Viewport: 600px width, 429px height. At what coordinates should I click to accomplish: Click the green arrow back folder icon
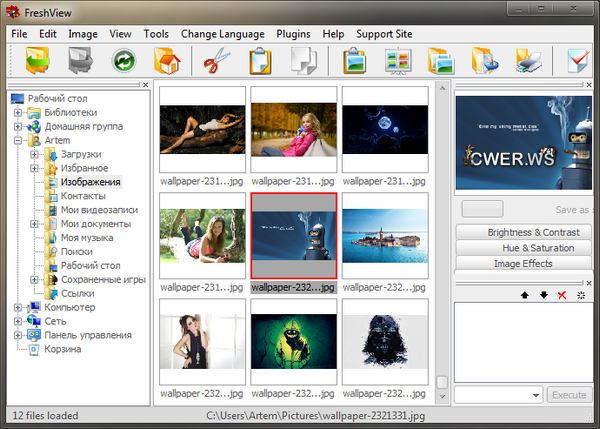pos(37,62)
